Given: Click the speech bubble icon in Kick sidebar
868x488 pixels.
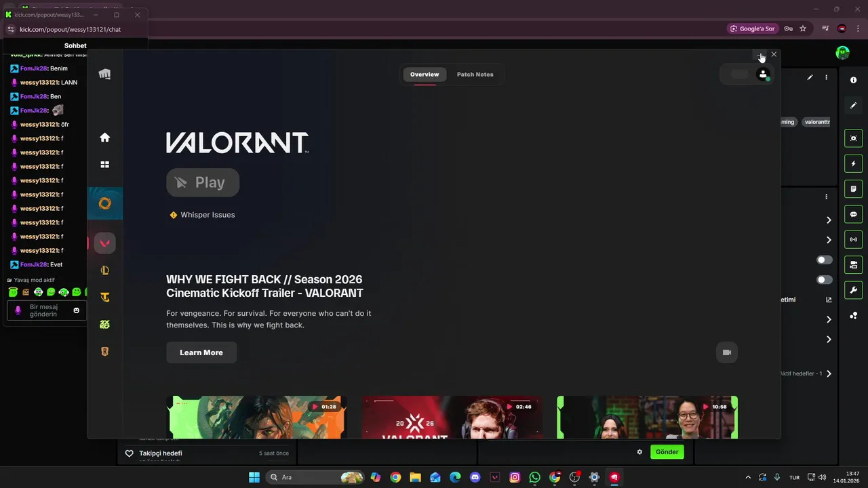Looking at the screenshot, I should tap(853, 214).
